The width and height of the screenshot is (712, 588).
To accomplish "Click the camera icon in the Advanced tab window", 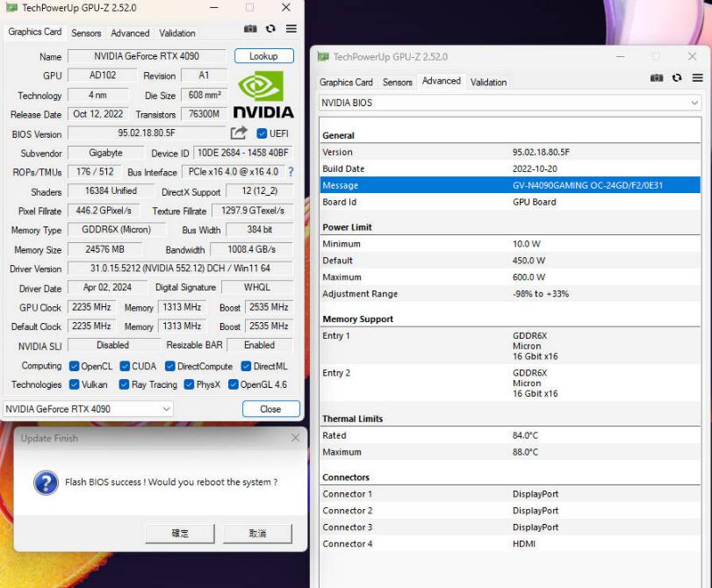I will (x=656, y=78).
